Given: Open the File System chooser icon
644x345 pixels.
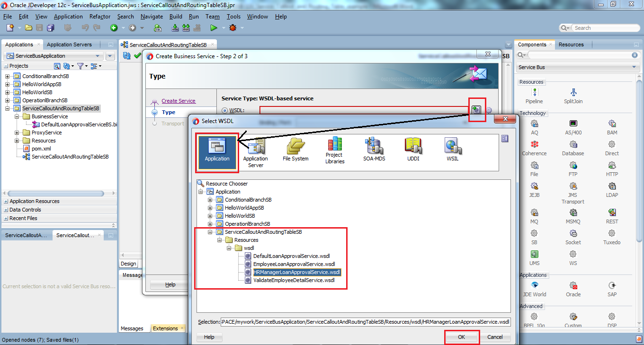Looking at the screenshot, I should 295,149.
